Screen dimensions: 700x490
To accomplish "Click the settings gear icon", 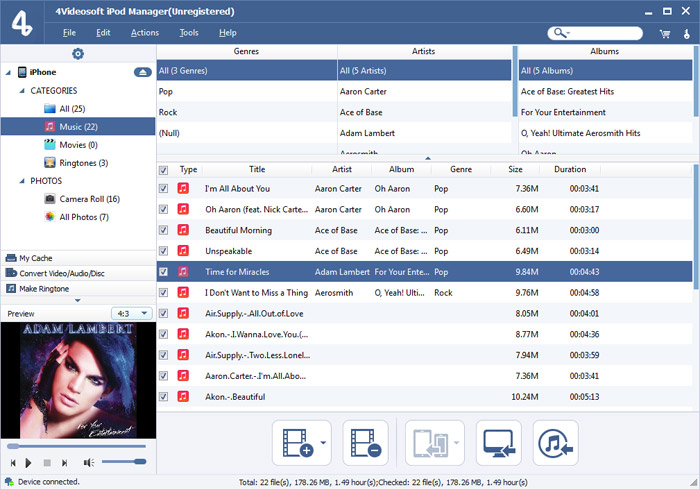I will coord(78,54).
